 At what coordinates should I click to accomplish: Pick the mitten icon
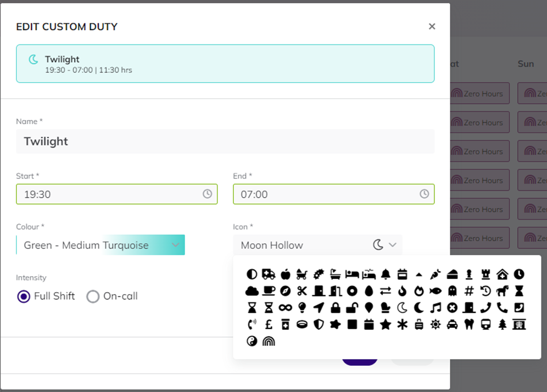point(386,307)
